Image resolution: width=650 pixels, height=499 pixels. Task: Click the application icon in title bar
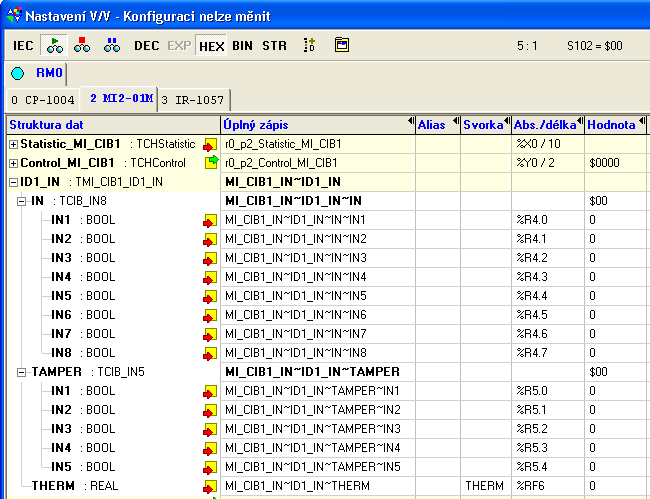(x=14, y=15)
